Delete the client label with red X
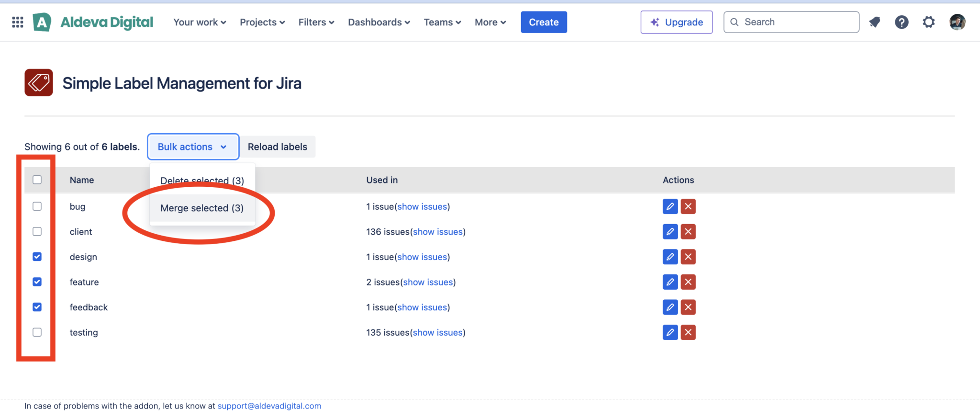Viewport: 980px width, 420px height. point(688,232)
